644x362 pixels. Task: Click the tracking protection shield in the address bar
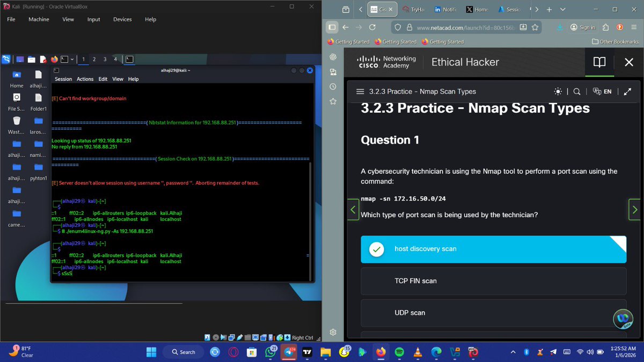click(397, 27)
